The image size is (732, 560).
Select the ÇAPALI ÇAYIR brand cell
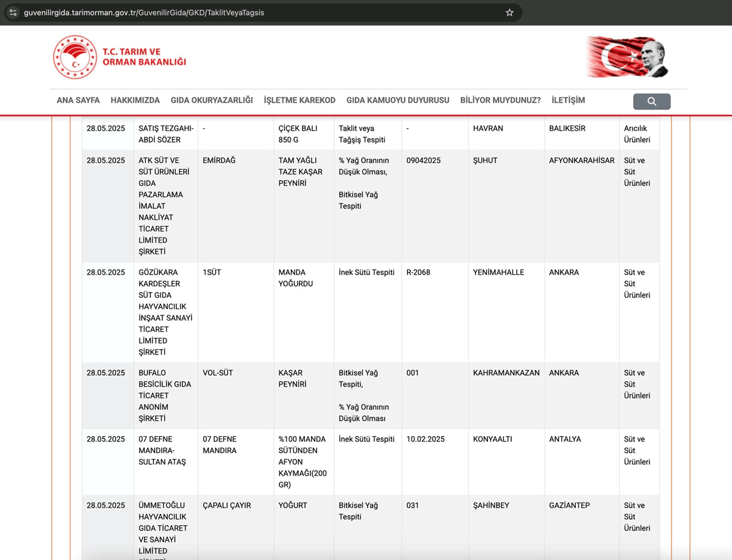click(x=236, y=528)
